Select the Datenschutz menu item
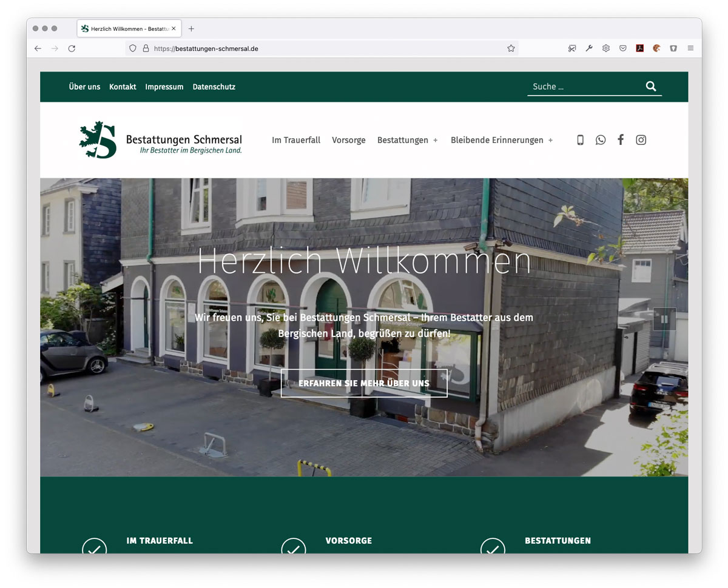 214,87
